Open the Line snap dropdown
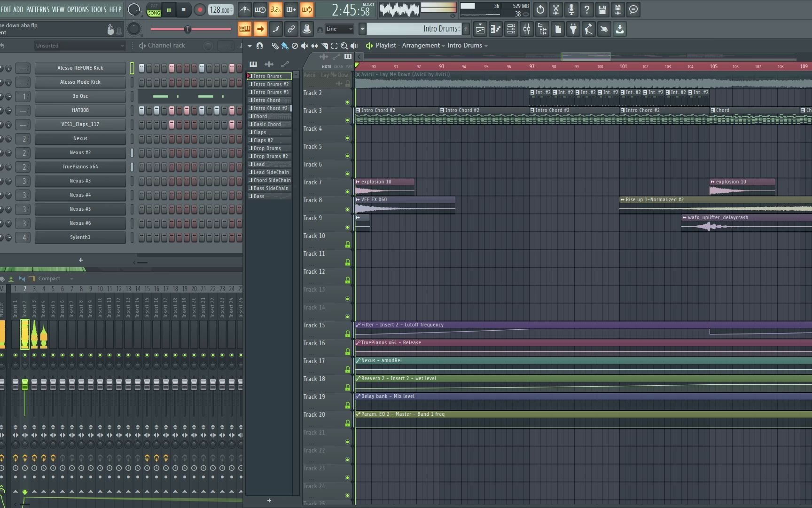This screenshot has width=812, height=508. pos(339,29)
